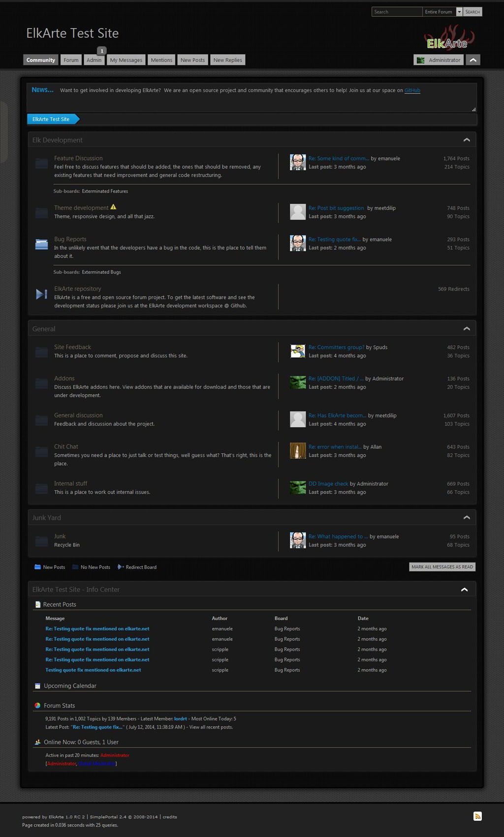
Task: Open the My Messages tab
Action: [x=126, y=60]
